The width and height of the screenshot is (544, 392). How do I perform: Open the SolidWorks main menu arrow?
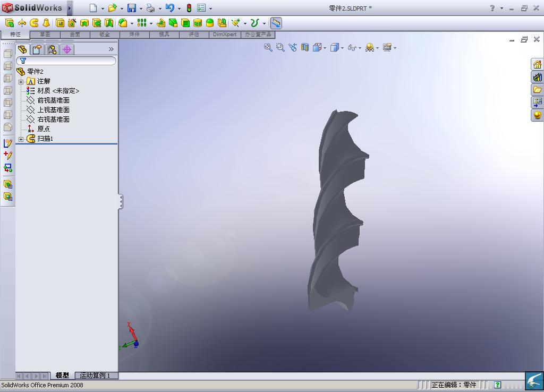(70, 8)
